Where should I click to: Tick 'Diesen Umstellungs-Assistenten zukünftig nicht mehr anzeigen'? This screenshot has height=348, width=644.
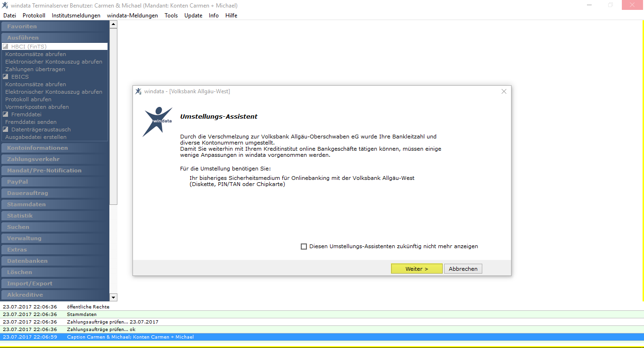coord(304,246)
